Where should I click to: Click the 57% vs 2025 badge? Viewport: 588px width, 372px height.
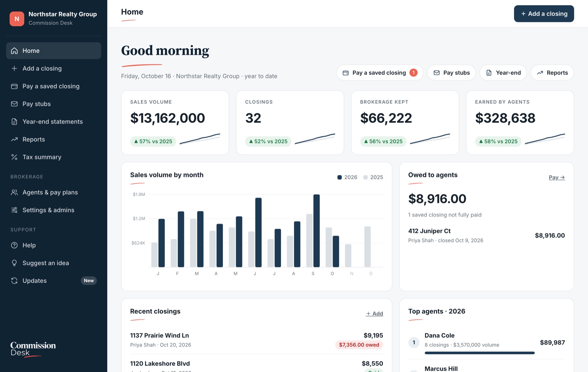[153, 141]
